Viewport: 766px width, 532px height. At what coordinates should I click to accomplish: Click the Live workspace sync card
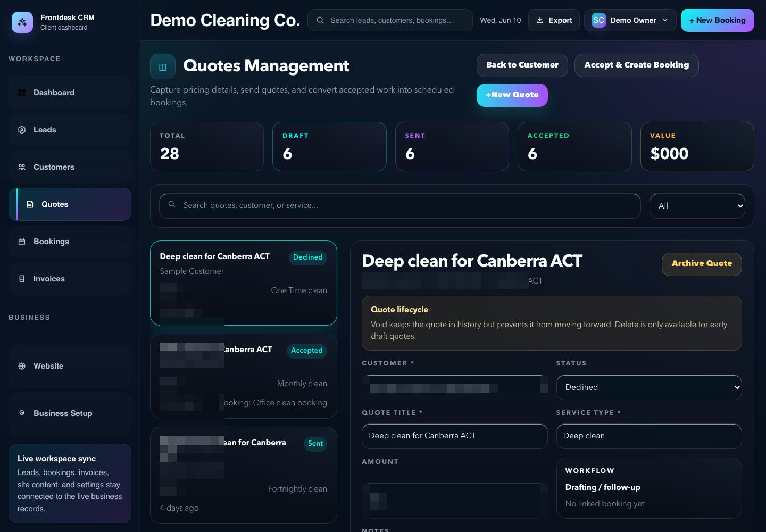click(70, 484)
